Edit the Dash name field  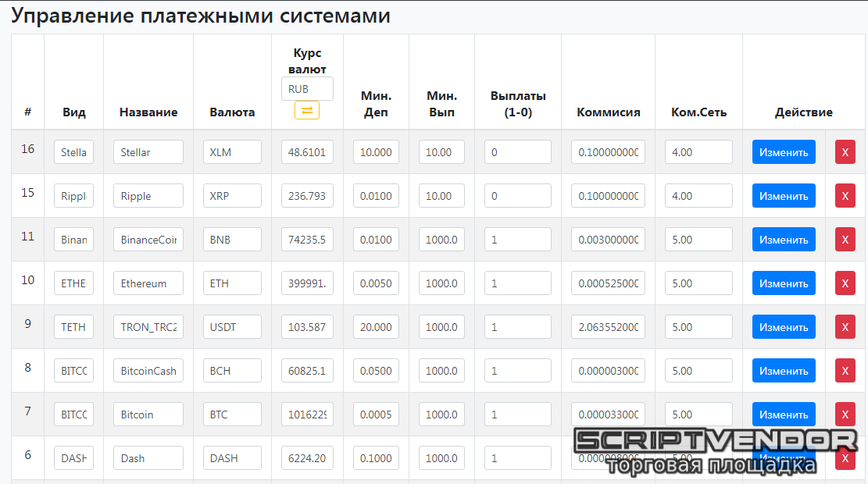pos(148,458)
